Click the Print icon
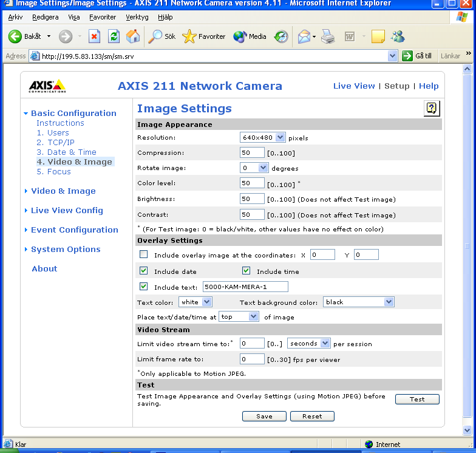Viewport: 476px width, 453px height. tap(328, 36)
